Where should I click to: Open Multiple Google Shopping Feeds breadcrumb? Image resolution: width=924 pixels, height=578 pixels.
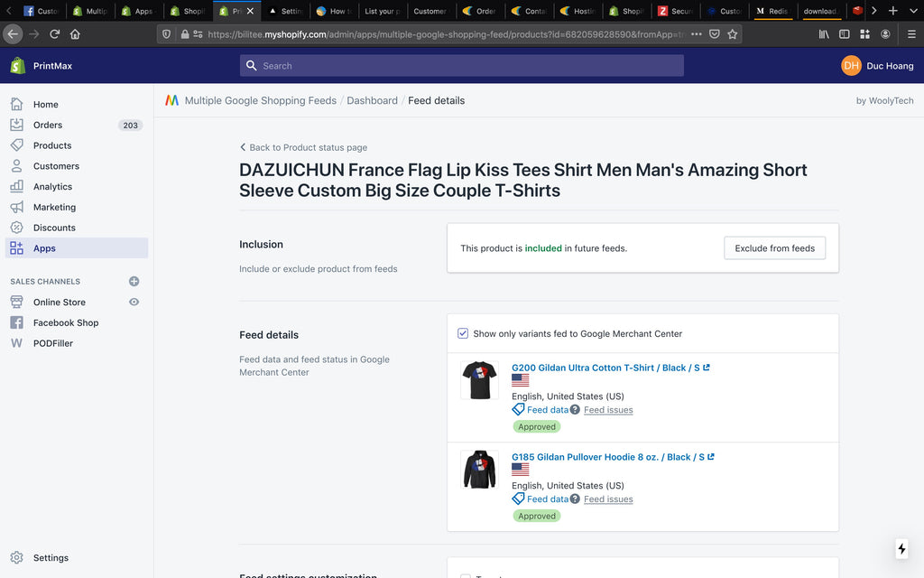pos(261,100)
